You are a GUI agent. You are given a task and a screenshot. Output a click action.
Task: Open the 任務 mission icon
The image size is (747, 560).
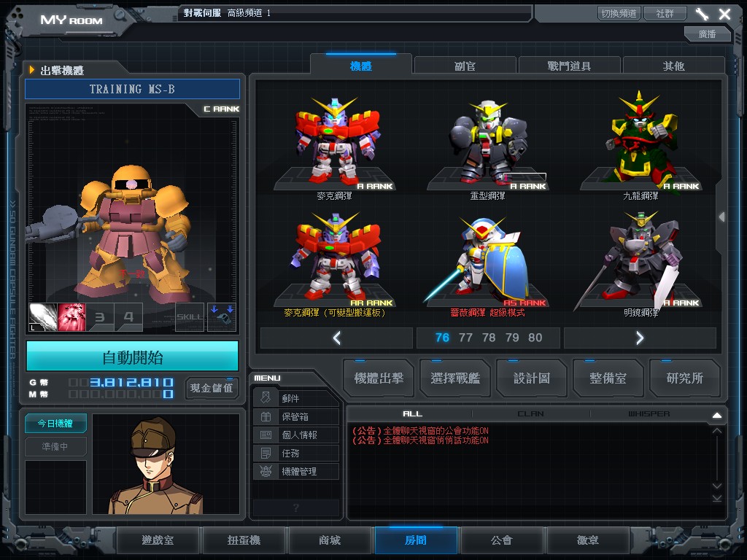[x=266, y=453]
